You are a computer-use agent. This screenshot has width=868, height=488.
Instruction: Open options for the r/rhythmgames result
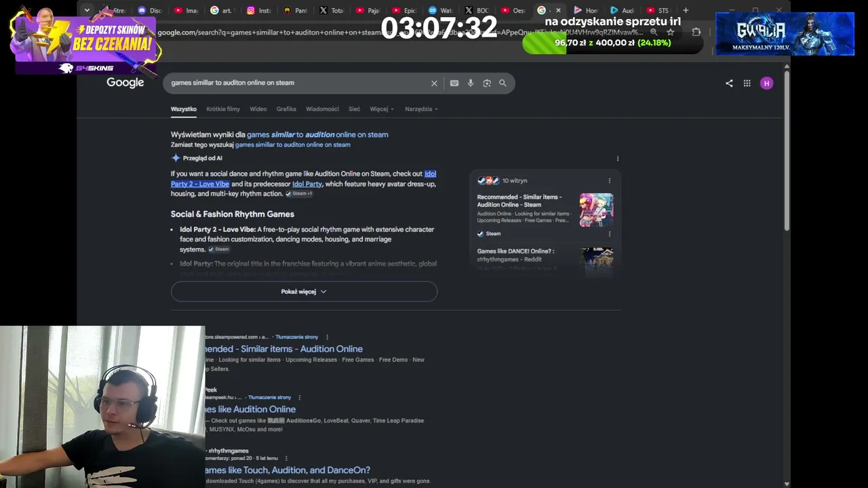286,458
